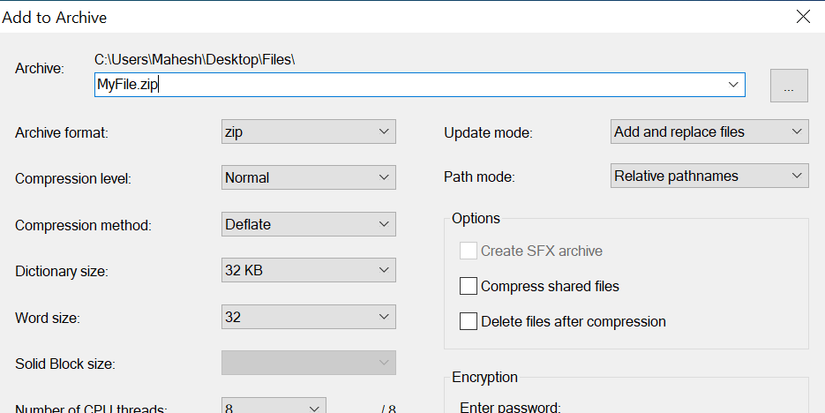Click the browse button with three dots
The image size is (825, 413).
[788, 86]
